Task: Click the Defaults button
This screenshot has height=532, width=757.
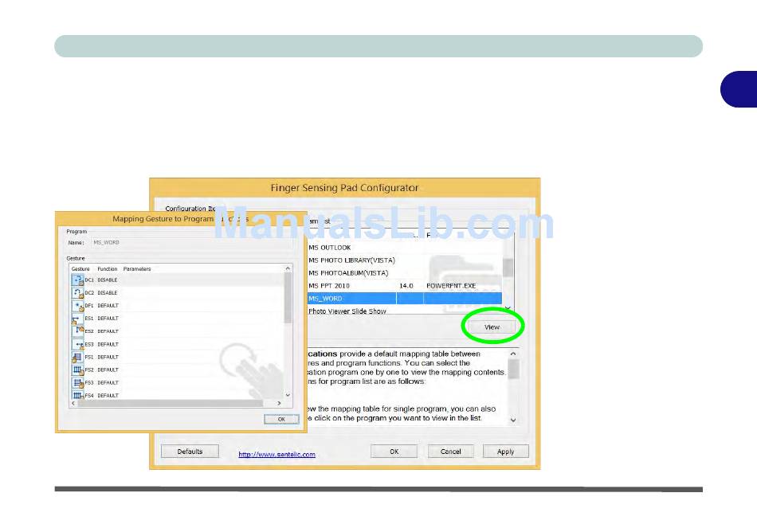Action: 190,452
